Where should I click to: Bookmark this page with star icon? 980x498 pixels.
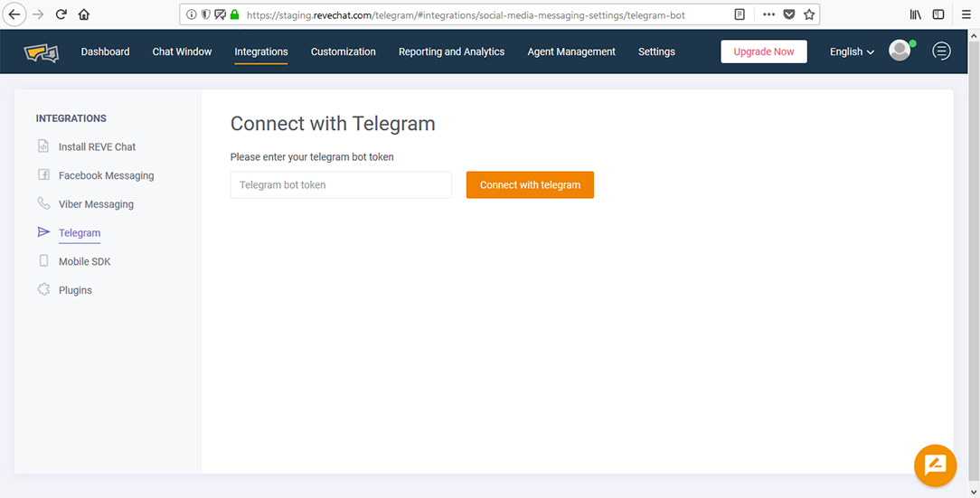tap(809, 14)
